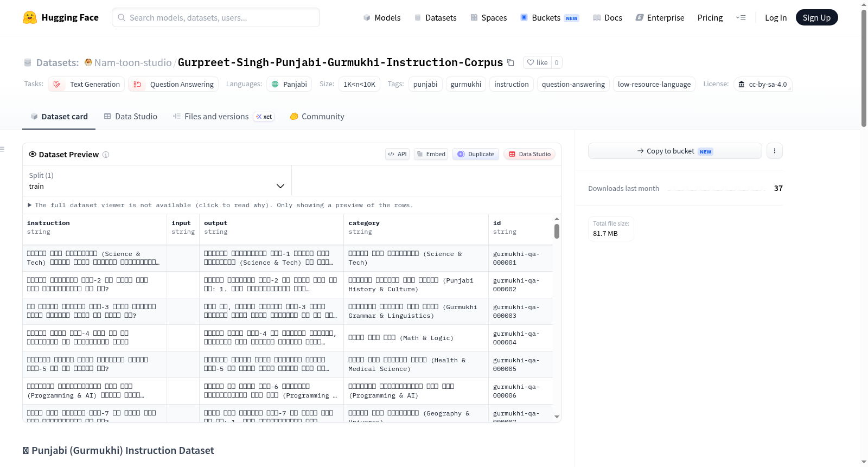Open Files and versions tab

coord(224,116)
